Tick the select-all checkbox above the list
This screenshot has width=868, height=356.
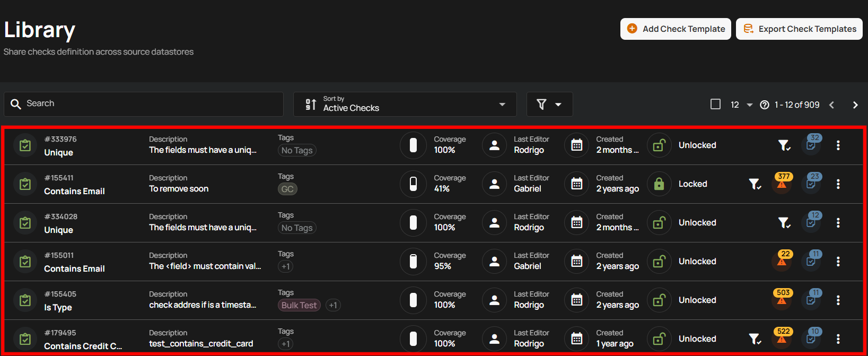pyautogui.click(x=715, y=105)
